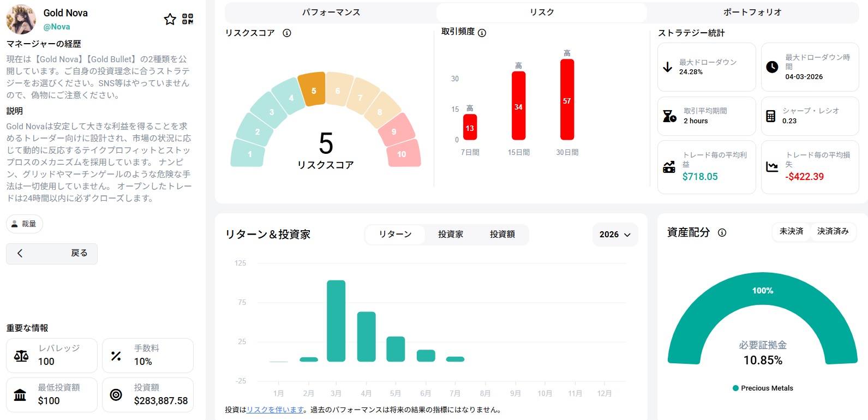Image resolution: width=868 pixels, height=420 pixels.
Task: Click the 重要な情報 heading
Action: click(27, 328)
